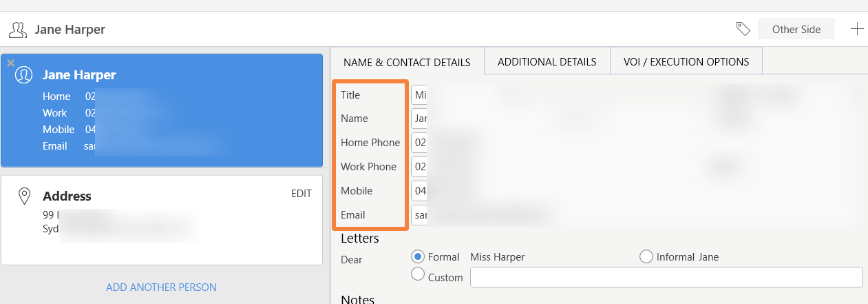Open the Title dropdown field
The height and width of the screenshot is (304, 868).
pyautogui.click(x=419, y=95)
